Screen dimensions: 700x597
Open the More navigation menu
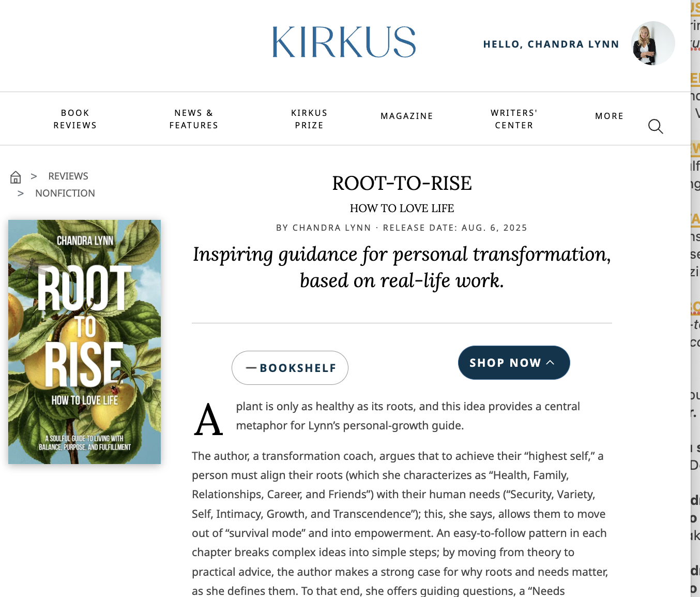point(609,116)
